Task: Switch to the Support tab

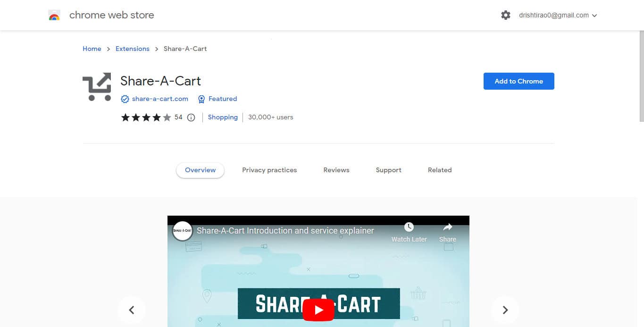Action: point(389,170)
